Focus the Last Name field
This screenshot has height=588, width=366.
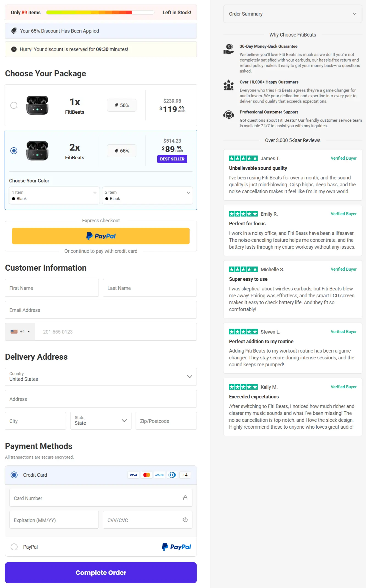pyautogui.click(x=150, y=288)
